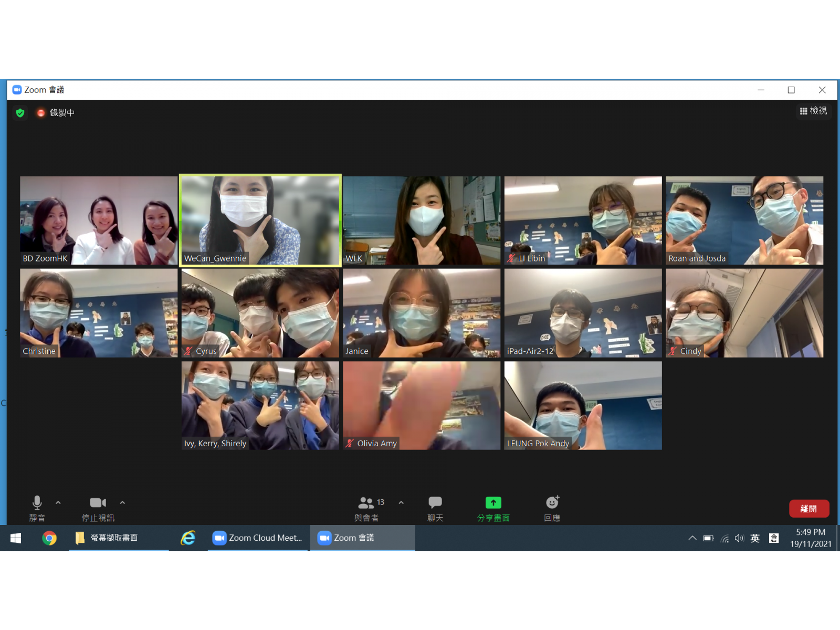Open the view layout menu

tap(813, 111)
